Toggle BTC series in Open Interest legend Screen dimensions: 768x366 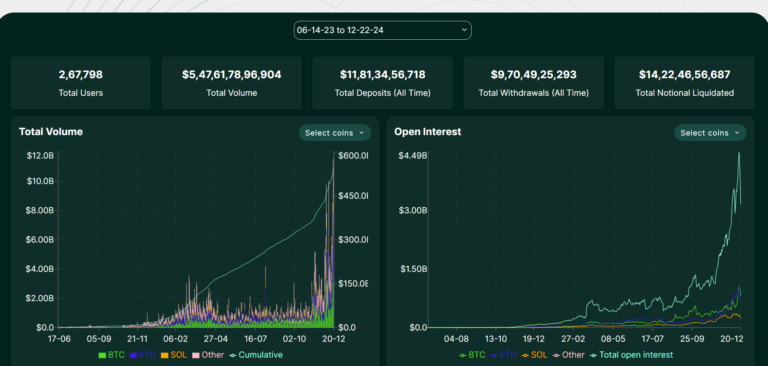pyautogui.click(x=473, y=355)
